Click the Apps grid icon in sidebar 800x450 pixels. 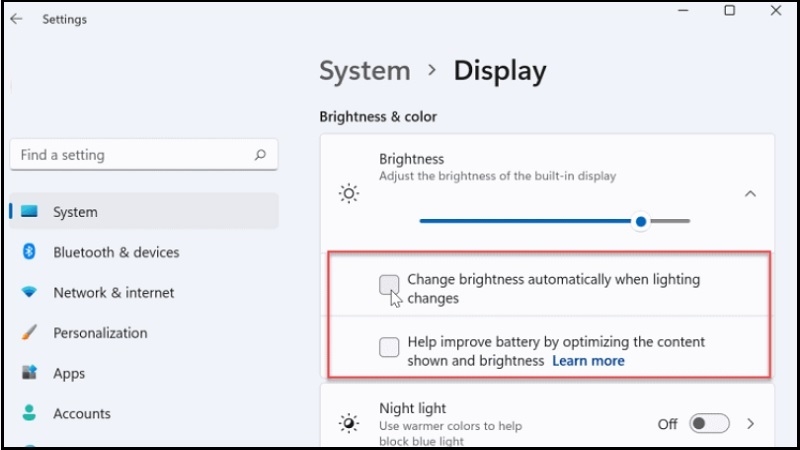tap(30, 373)
